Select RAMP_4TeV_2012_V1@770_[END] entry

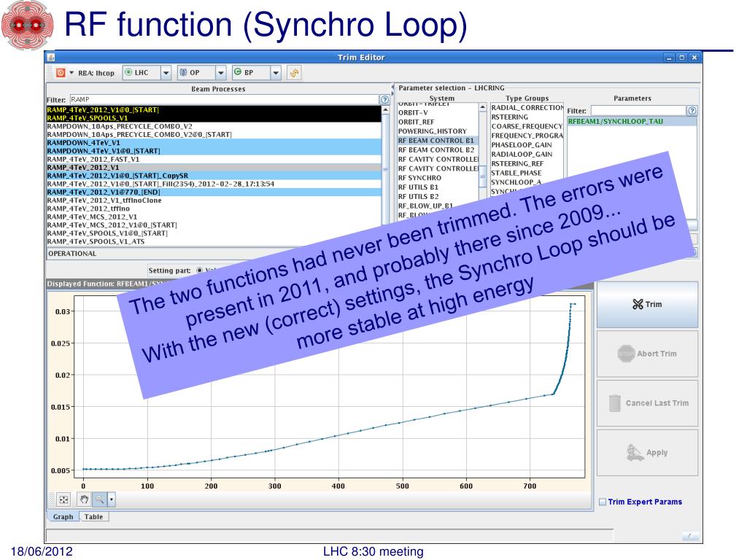pyautogui.click(x=214, y=192)
